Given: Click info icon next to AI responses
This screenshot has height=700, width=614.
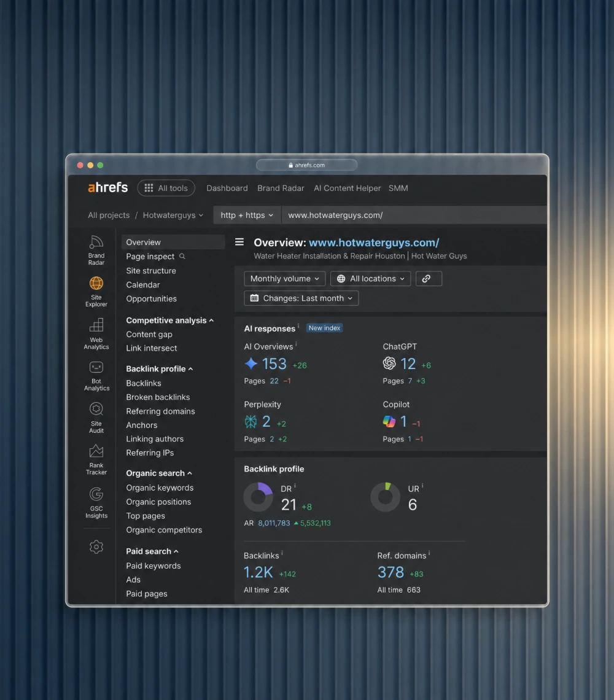Looking at the screenshot, I should [298, 326].
